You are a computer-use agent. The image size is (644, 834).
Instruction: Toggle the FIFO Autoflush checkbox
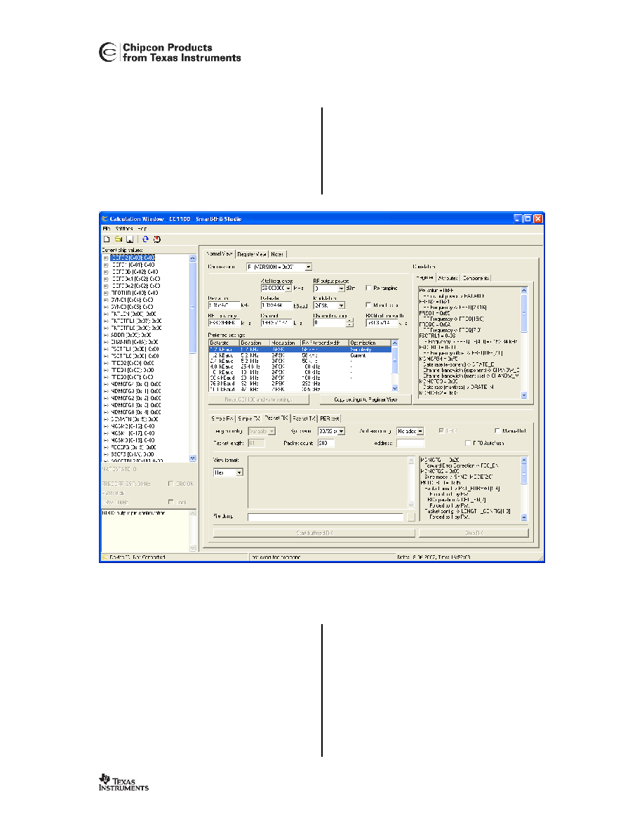click(468, 443)
